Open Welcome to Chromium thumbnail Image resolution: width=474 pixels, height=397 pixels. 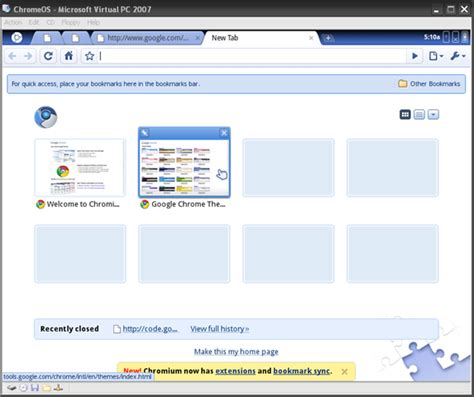(80, 168)
